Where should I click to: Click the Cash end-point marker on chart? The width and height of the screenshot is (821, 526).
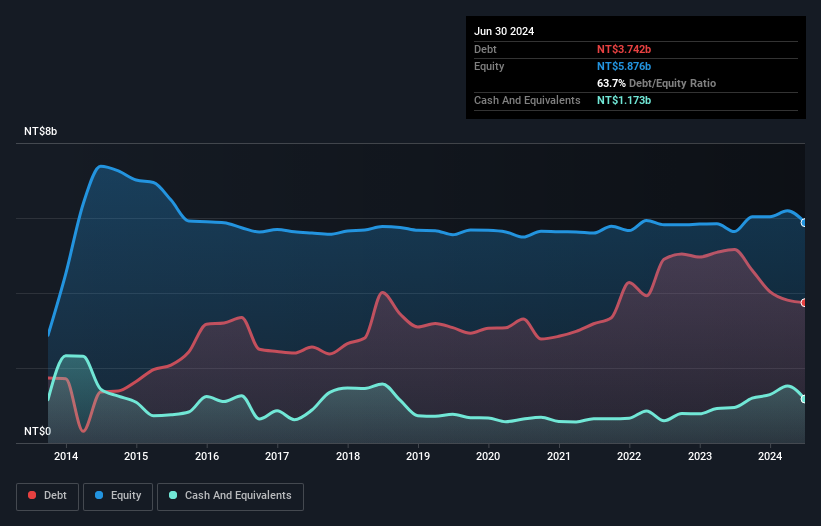[x=804, y=399]
